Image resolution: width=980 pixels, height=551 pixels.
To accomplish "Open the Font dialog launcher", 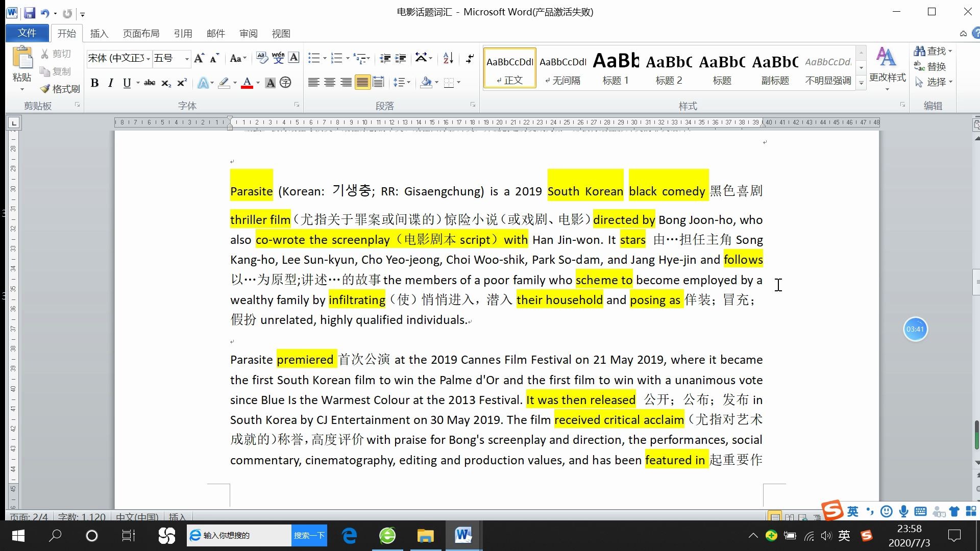I will 297,105.
